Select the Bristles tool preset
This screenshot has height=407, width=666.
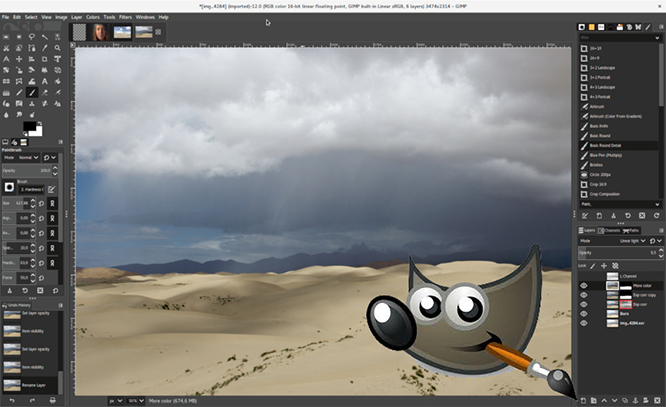[619, 165]
